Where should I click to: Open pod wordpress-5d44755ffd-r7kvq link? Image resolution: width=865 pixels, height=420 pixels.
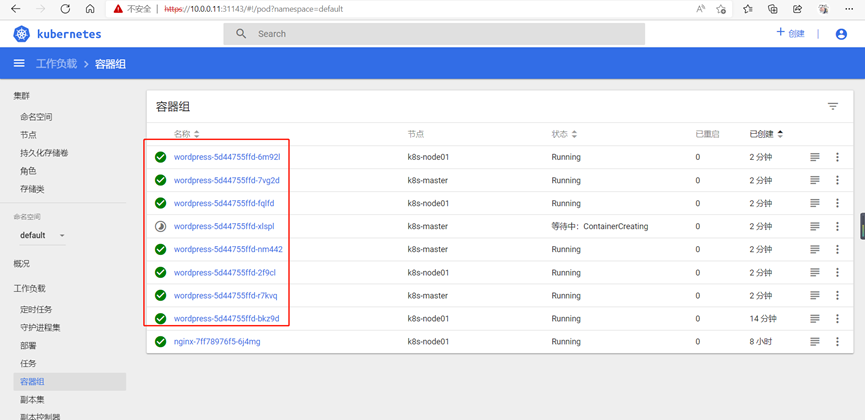tap(226, 295)
